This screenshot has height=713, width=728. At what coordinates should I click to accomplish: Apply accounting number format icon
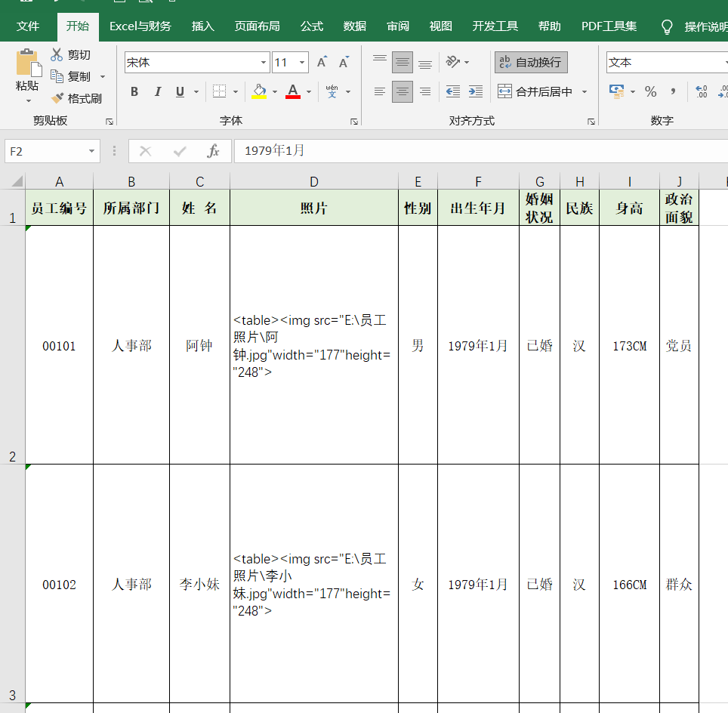pyautogui.click(x=616, y=91)
